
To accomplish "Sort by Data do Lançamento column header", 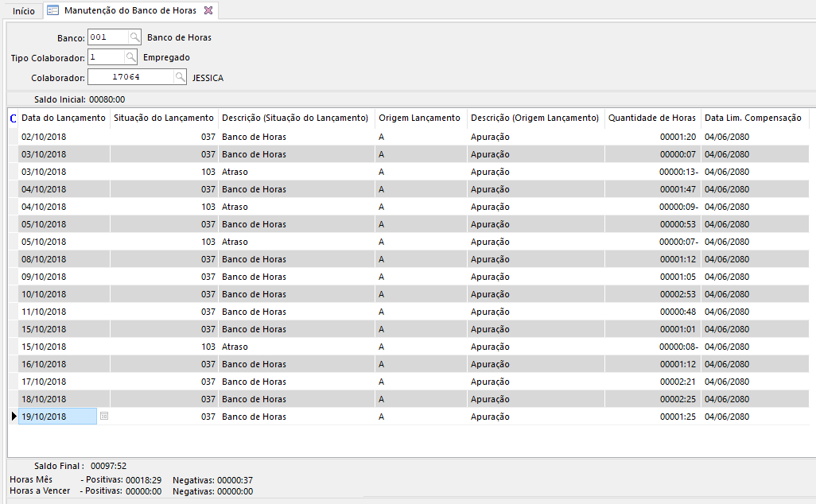I will coord(64,118).
